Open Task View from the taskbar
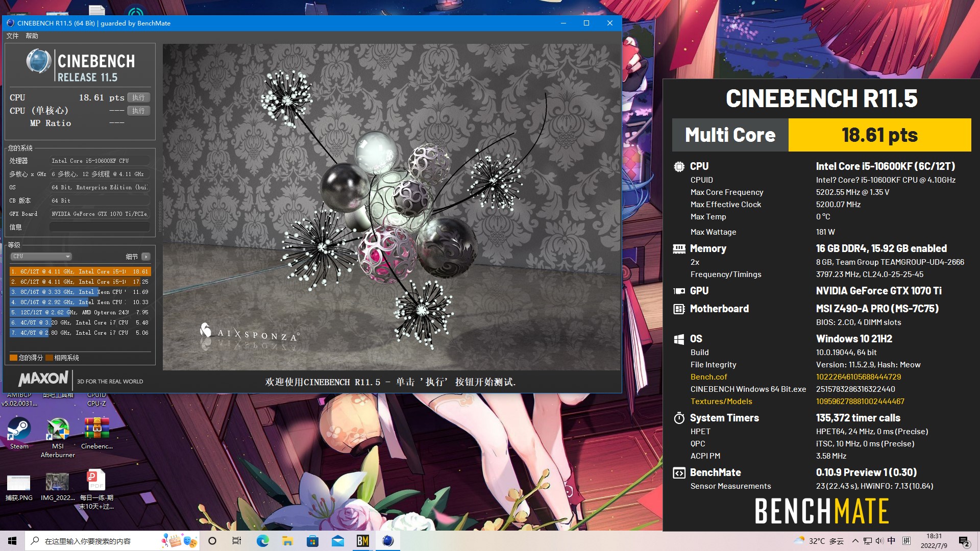 point(237,541)
